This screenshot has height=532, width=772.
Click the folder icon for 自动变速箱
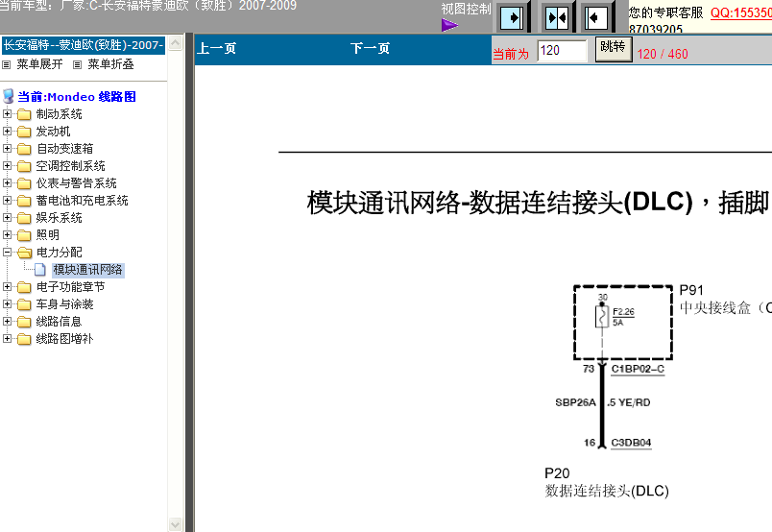(x=24, y=149)
